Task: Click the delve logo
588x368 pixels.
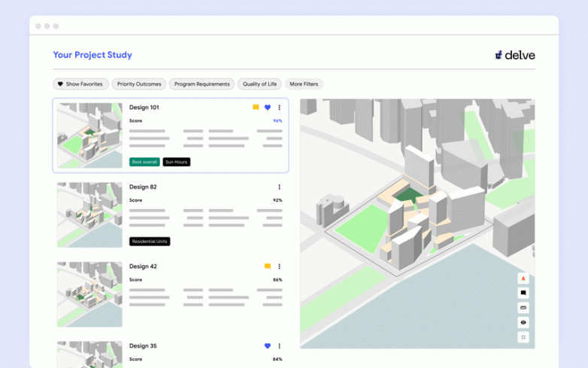Action: pos(515,55)
